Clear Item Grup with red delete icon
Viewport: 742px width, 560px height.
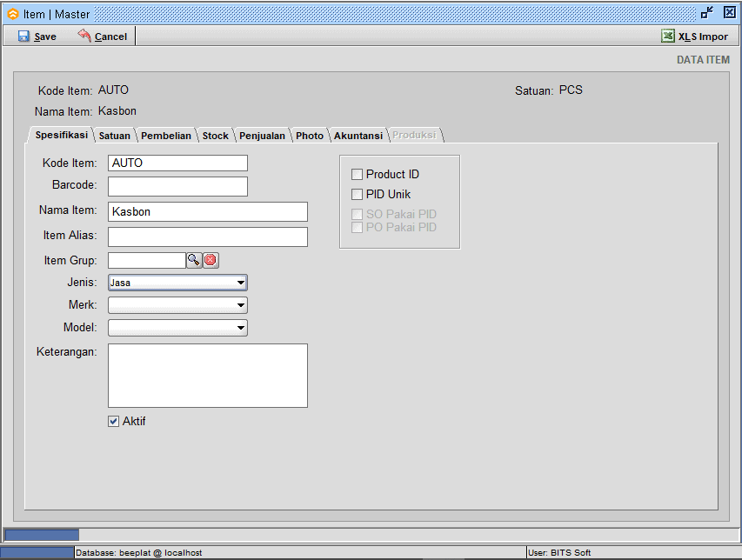coord(211,260)
